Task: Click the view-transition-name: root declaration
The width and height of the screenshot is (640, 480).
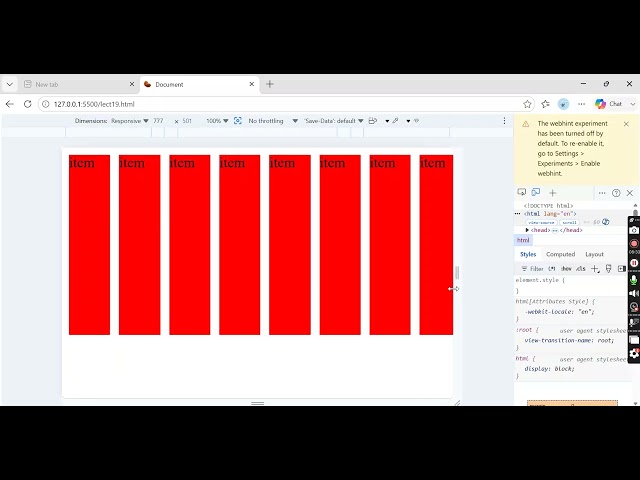Action: click(x=569, y=340)
